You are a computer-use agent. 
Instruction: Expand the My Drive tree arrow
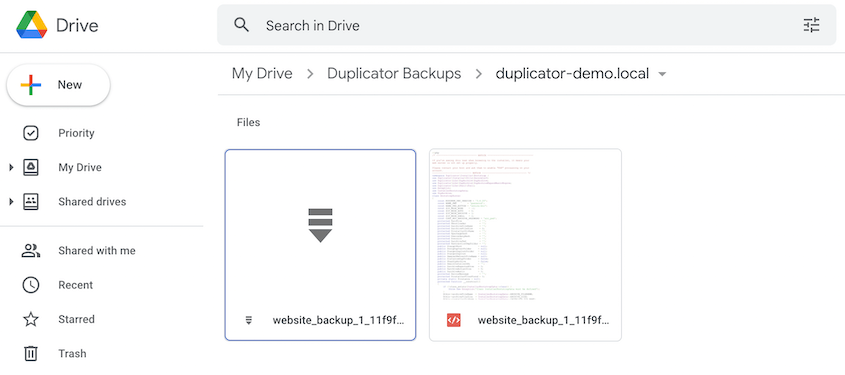(11, 168)
